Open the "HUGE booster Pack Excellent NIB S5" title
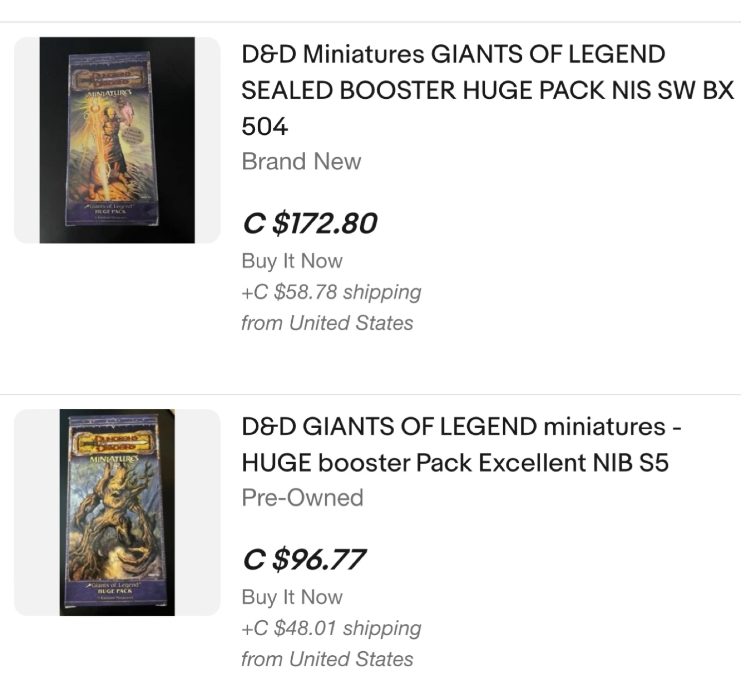 point(455,463)
